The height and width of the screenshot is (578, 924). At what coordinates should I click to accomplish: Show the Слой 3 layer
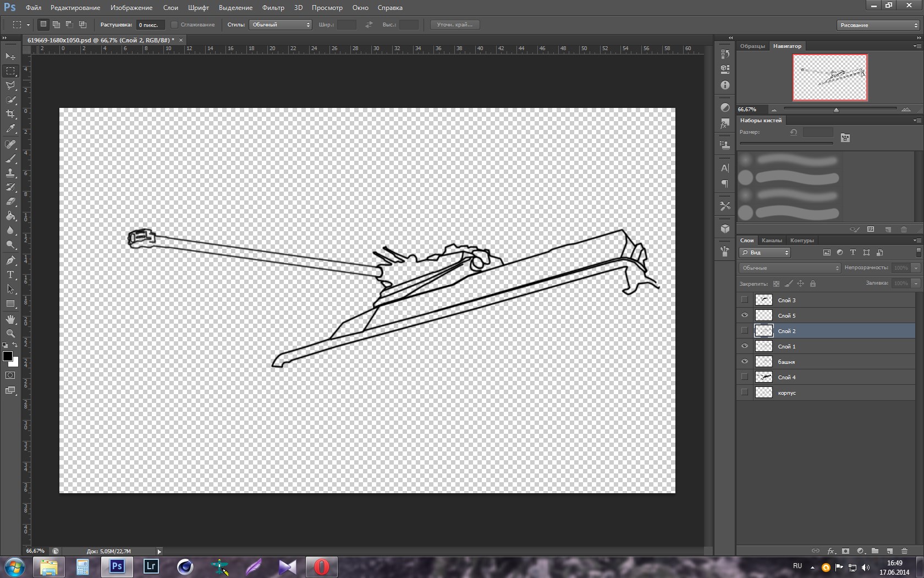click(x=745, y=300)
